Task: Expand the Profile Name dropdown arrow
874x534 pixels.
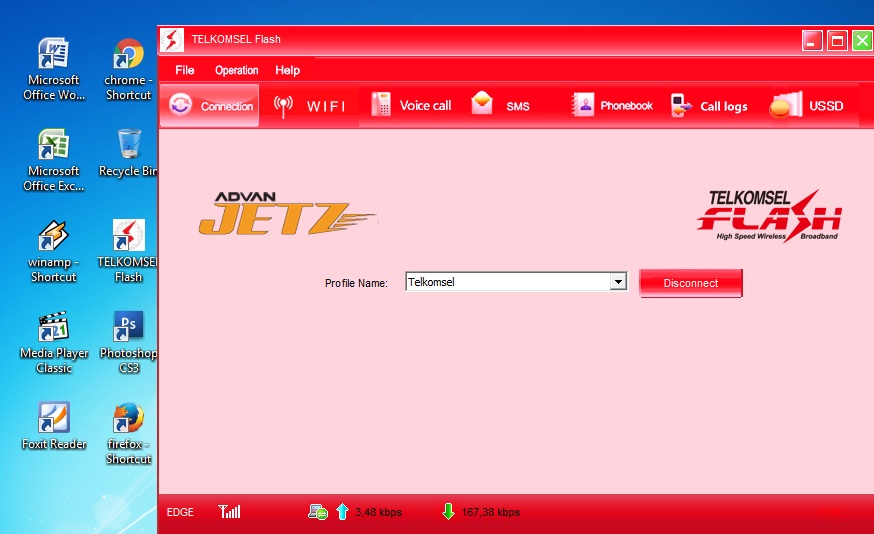Action: click(618, 282)
